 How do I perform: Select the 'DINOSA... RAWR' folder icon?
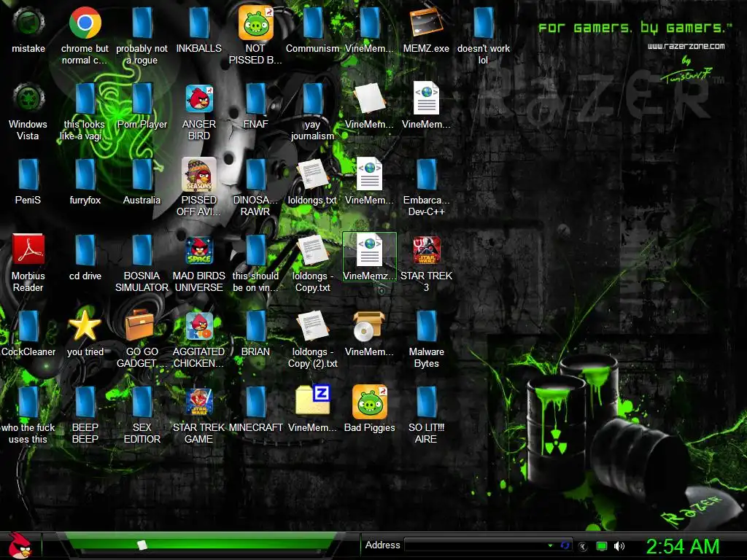point(256,174)
